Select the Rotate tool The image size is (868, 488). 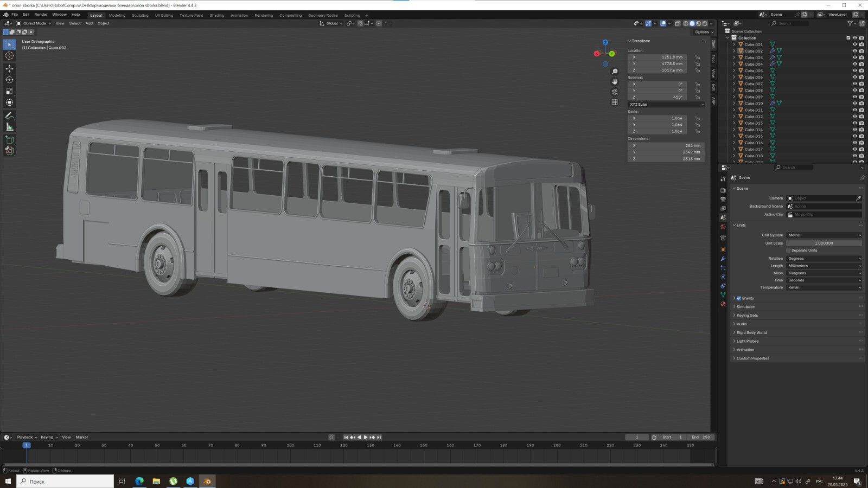coord(9,80)
